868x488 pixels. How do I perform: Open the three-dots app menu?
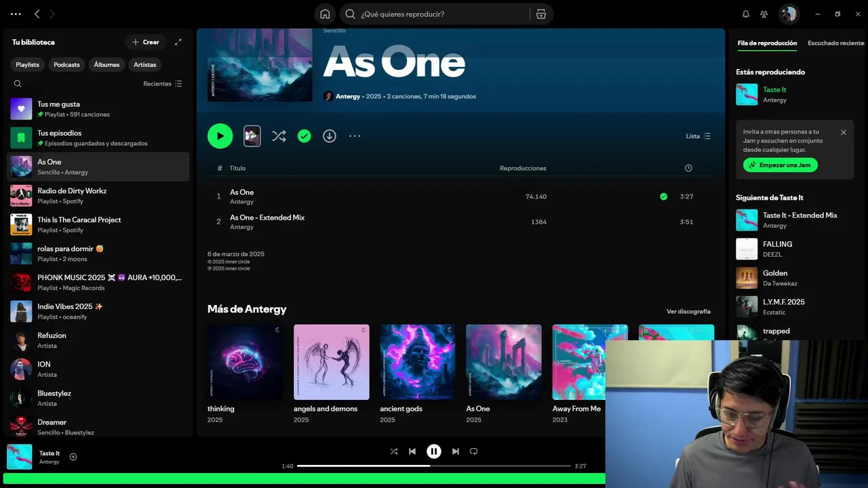tap(16, 14)
